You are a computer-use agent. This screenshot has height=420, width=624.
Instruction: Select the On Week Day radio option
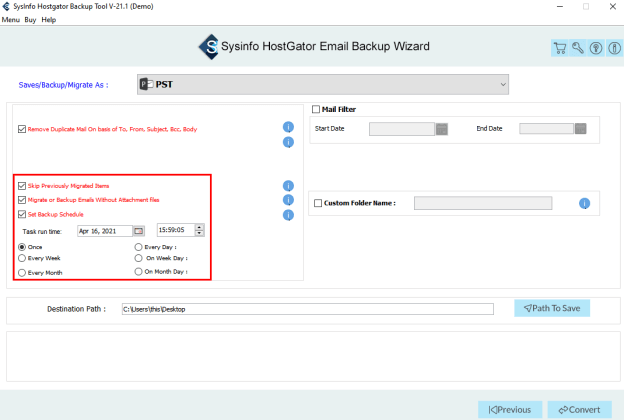coord(138,258)
